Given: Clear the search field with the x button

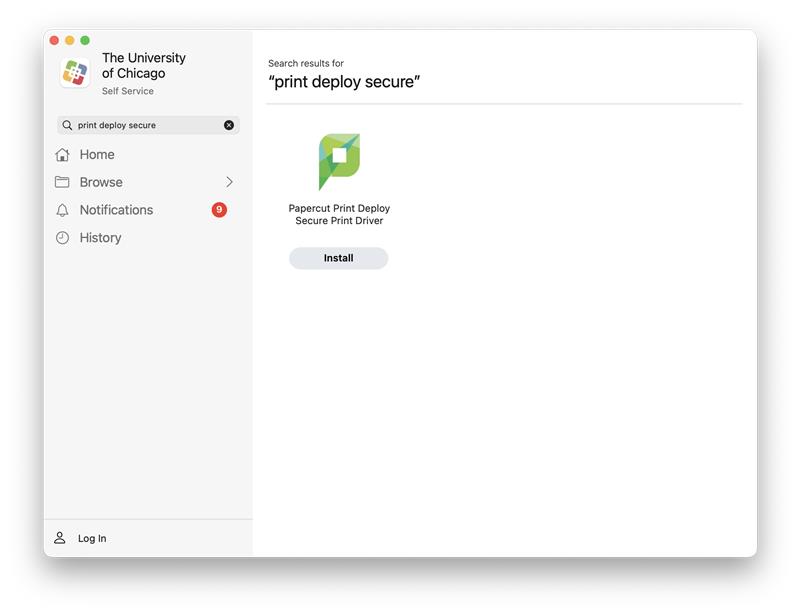Looking at the screenshot, I should tap(229, 124).
